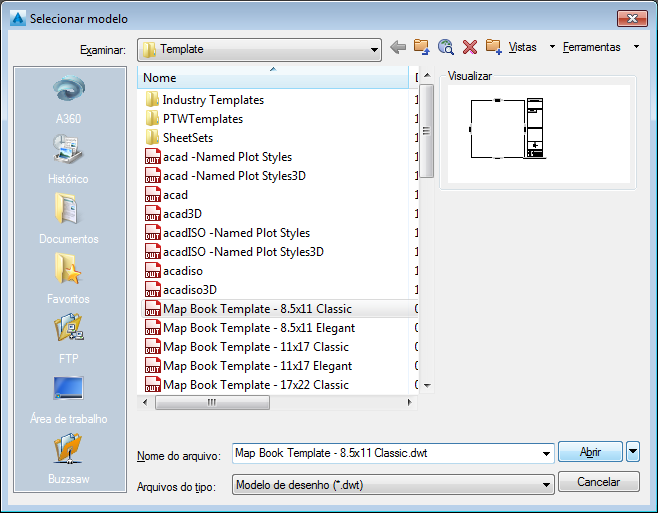Close the Selecionar modelo dialog

pyautogui.click(x=632, y=18)
